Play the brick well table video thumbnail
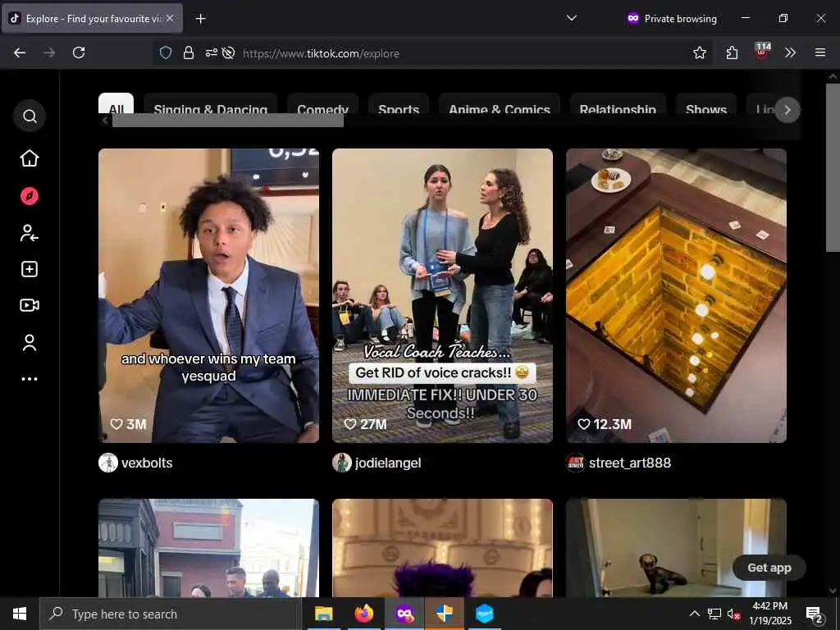This screenshot has height=630, width=840. (x=676, y=295)
